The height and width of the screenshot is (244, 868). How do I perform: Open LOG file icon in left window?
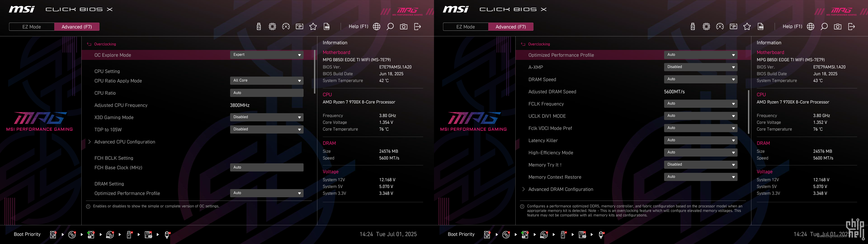point(326,27)
